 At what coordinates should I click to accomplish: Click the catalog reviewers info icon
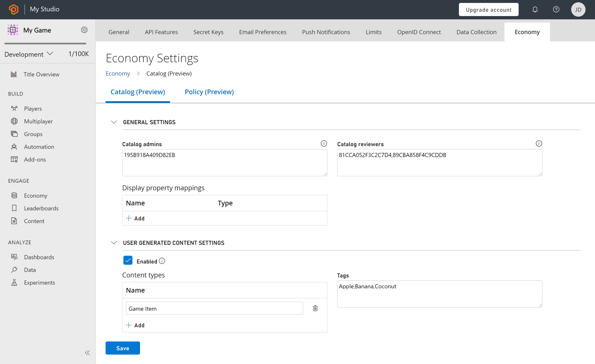(x=539, y=143)
